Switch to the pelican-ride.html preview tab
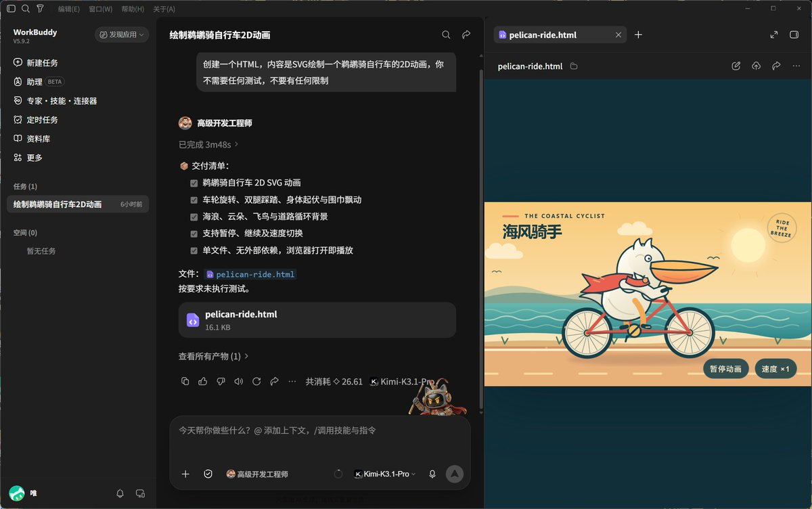This screenshot has height=509, width=812. pyautogui.click(x=559, y=35)
